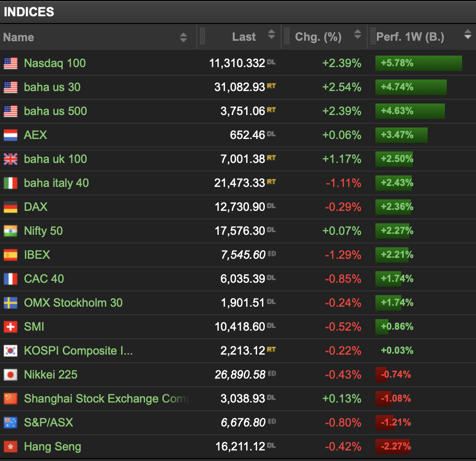
Task: Select the last price 11,310.332
Action: pyautogui.click(x=237, y=63)
